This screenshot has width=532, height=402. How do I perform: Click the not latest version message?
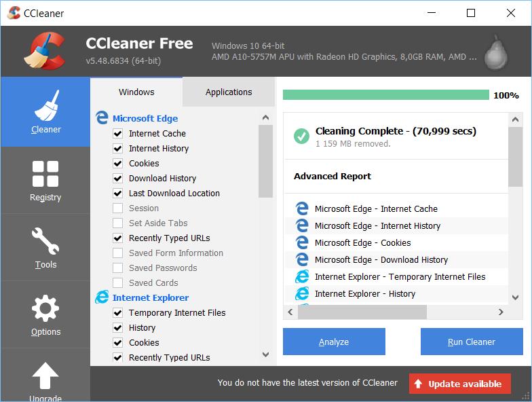coord(307,383)
